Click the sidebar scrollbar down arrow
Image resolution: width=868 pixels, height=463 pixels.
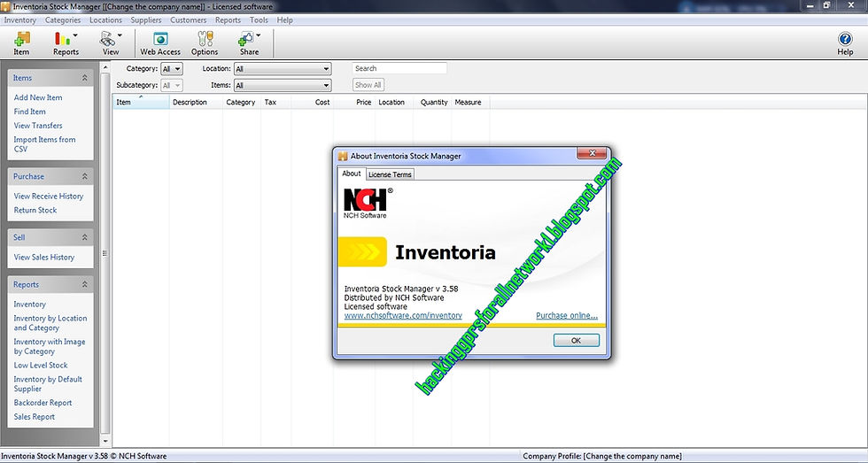[105, 442]
